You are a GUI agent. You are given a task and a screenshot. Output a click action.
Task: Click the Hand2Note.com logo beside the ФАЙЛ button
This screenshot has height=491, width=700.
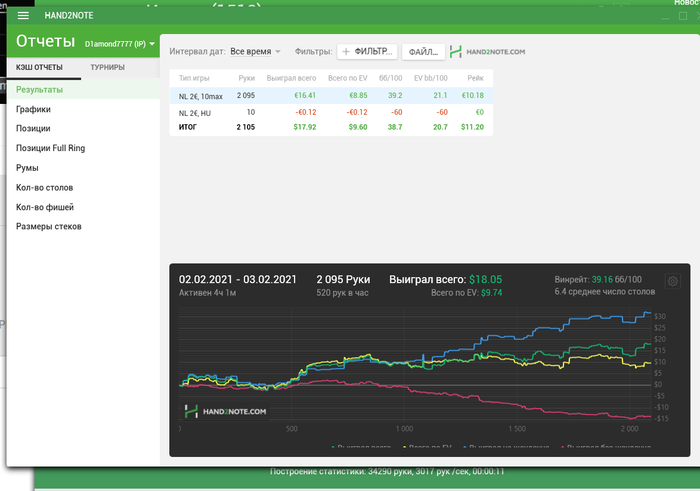coord(487,51)
